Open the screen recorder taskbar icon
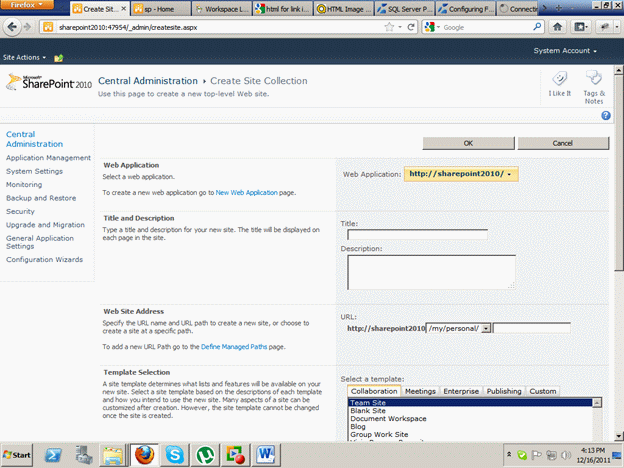Image resolution: width=624 pixels, height=468 pixels. click(x=235, y=455)
